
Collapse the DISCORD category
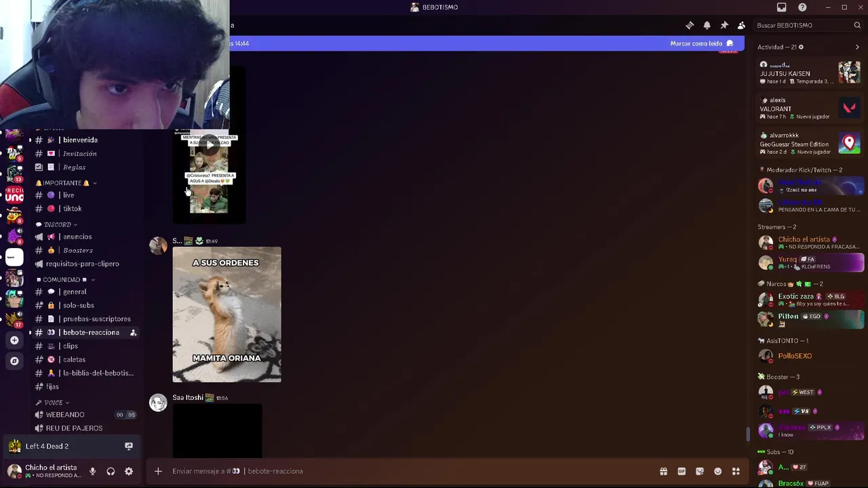57,224
